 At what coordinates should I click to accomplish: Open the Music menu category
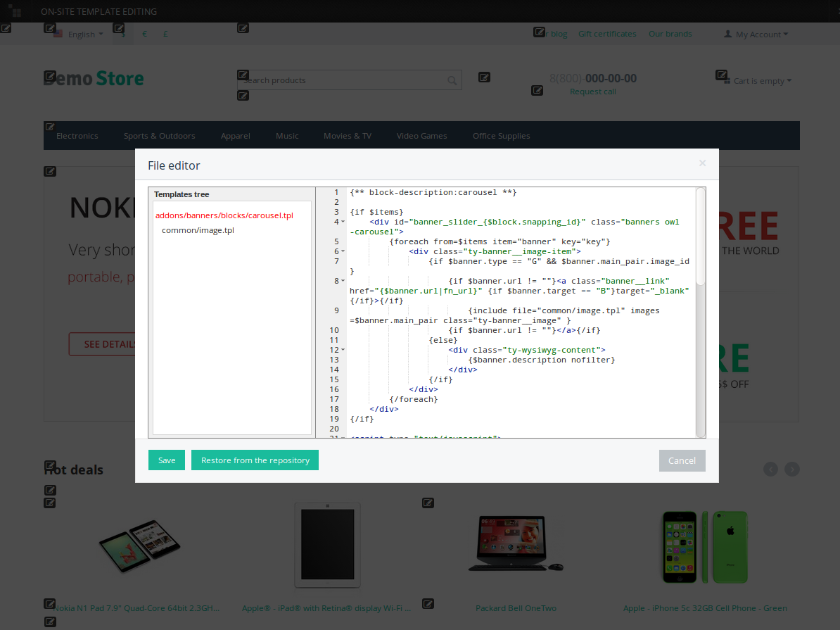point(287,136)
